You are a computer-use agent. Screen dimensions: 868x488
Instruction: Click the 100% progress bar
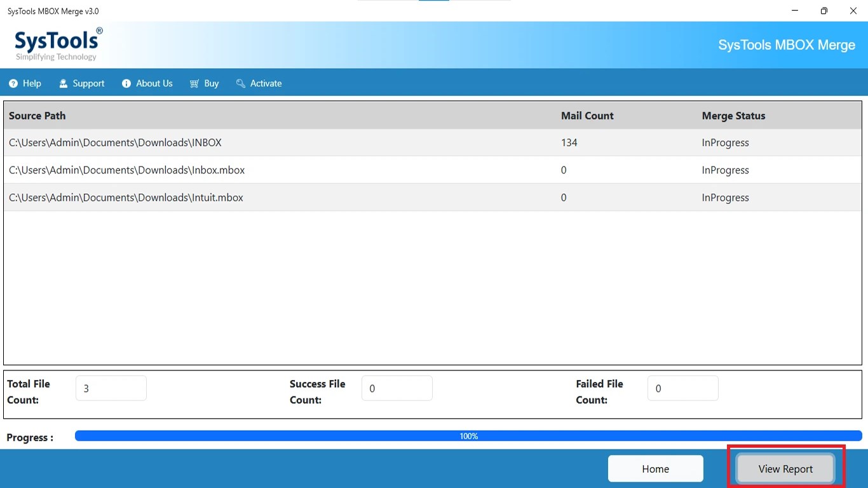(468, 436)
